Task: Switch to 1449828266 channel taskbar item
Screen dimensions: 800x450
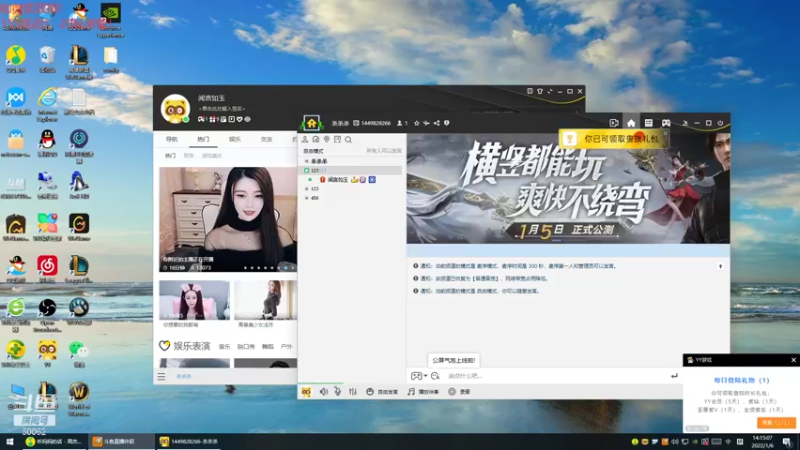Action: (x=189, y=441)
